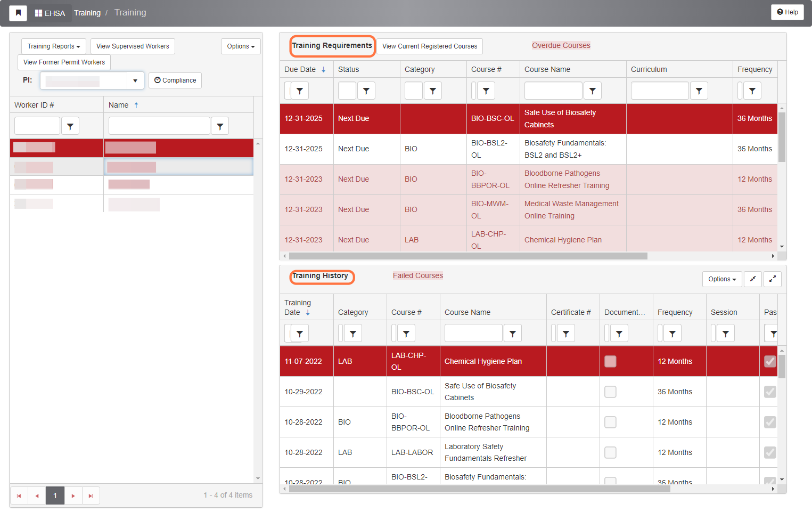Toggle Passed checkbox for LAB-LABOR row

point(770,452)
